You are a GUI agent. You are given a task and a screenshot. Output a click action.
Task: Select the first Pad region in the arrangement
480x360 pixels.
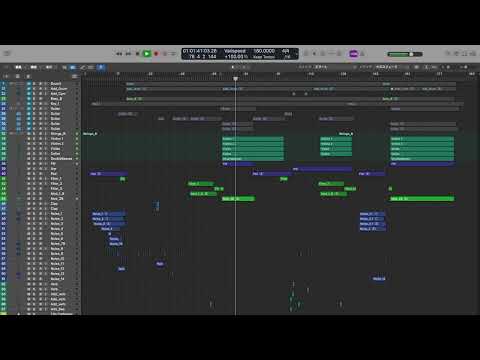[108, 174]
